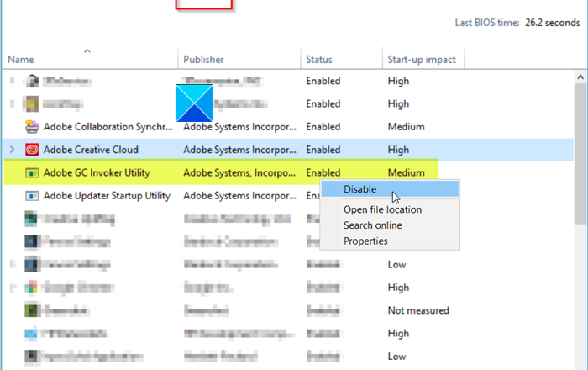The height and width of the screenshot is (370, 588).
Task: Click the Last BIOS time value
Action: coord(553,23)
